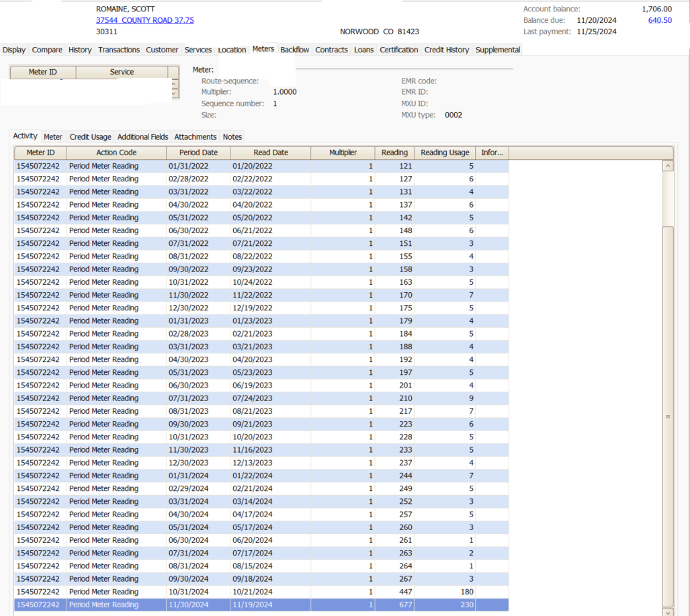Select the Meter sub-tab
Screen dimensions: 690x616
tap(53, 137)
